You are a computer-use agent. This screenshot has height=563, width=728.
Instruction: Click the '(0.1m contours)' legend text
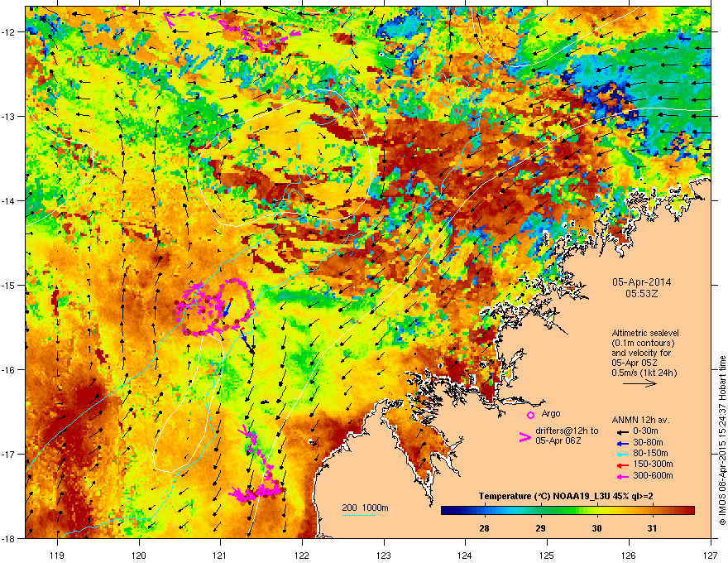(x=643, y=344)
